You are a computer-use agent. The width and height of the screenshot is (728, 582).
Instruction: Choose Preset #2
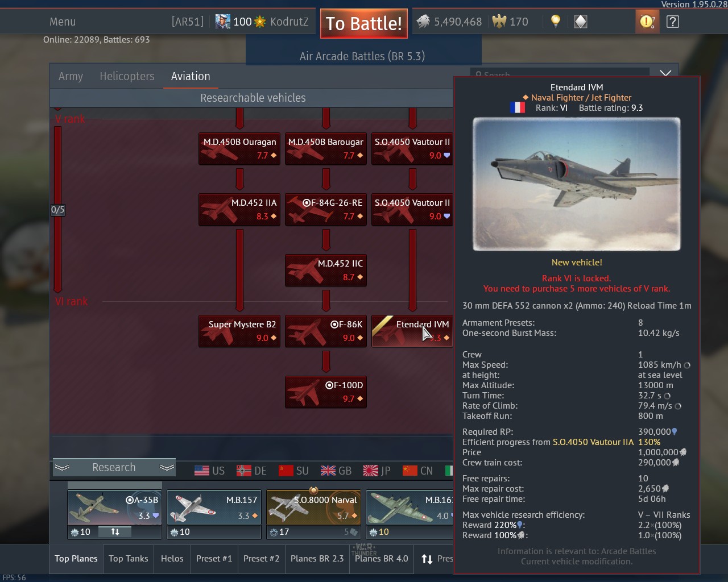point(261,559)
